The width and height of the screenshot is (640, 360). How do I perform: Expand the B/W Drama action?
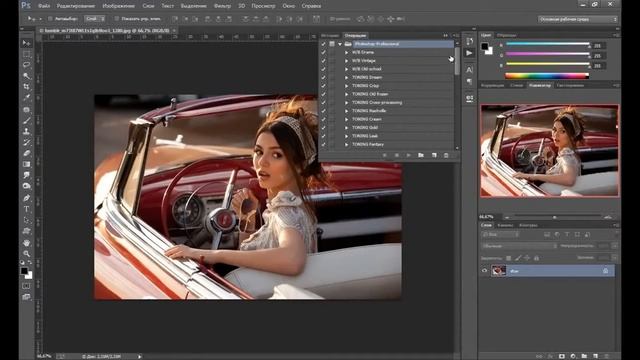347,52
